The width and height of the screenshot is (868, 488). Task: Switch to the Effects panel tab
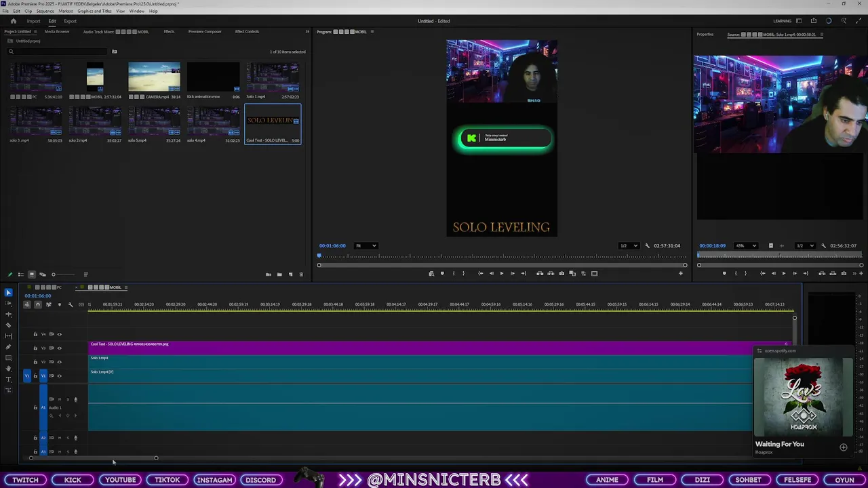click(x=169, y=31)
